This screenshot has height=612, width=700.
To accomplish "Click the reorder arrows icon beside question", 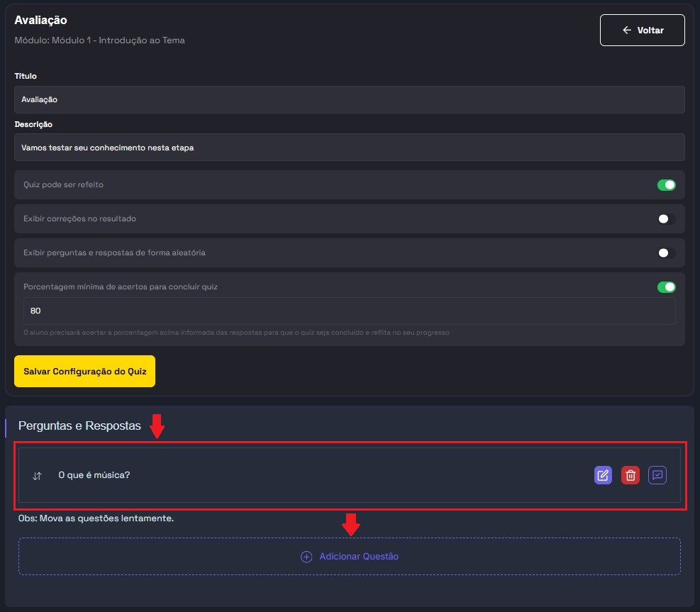I will point(38,476).
